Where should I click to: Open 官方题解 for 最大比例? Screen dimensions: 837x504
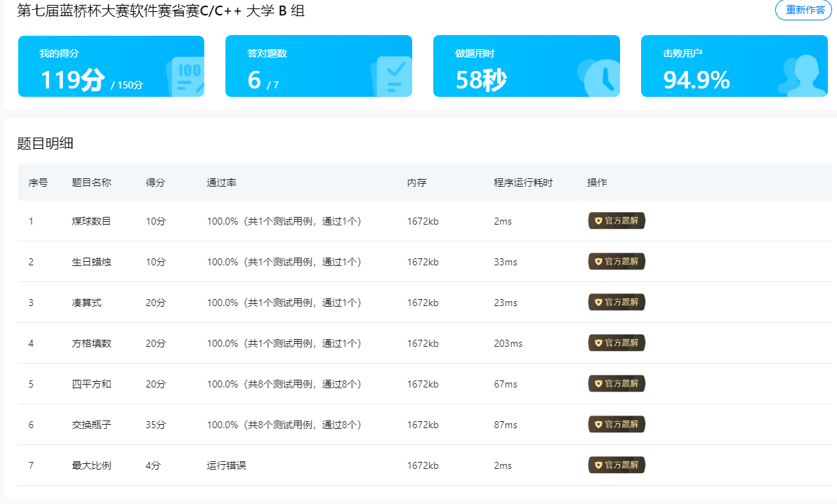coord(617,465)
